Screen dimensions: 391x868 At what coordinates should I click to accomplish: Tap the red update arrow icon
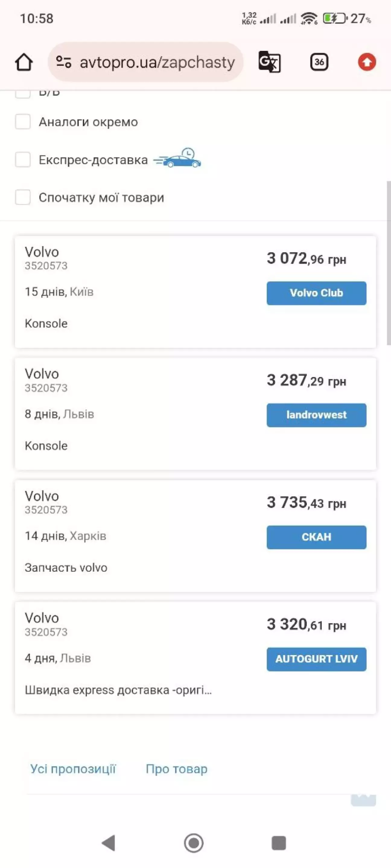367,62
